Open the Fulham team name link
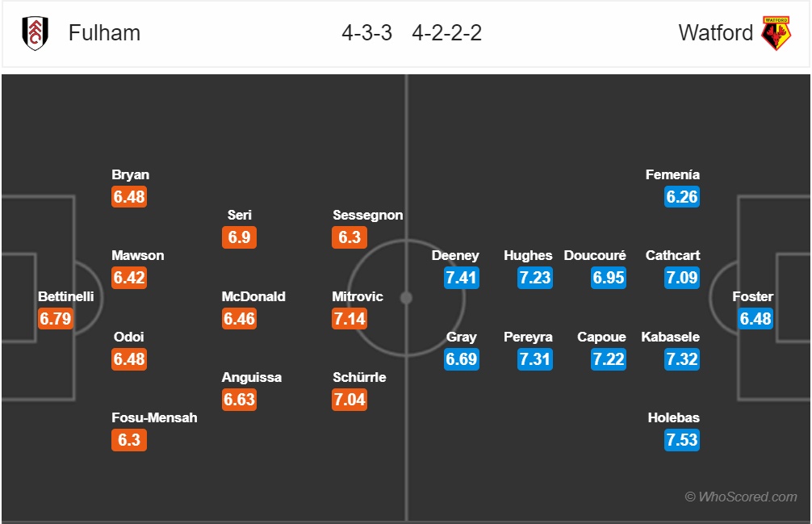 point(104,33)
